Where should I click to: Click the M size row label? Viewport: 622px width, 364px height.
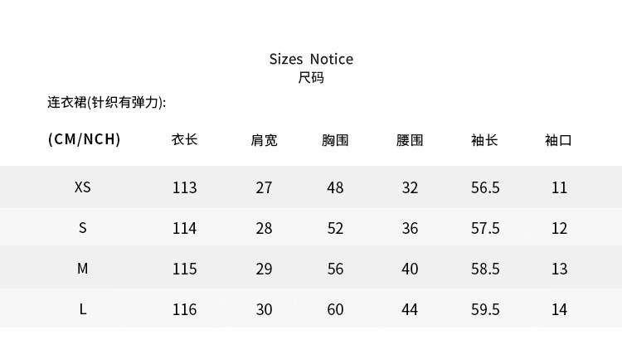tap(83, 269)
